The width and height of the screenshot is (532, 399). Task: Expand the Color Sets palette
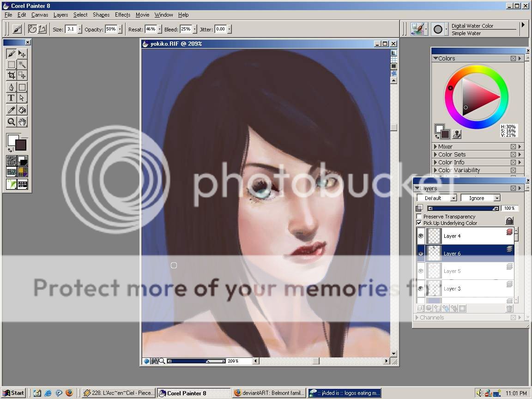tap(435, 154)
